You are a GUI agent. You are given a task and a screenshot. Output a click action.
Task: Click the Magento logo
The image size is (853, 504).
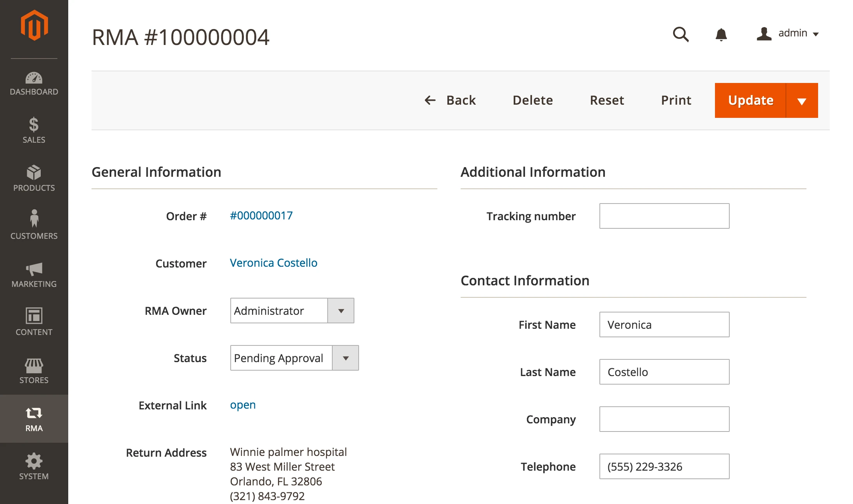[34, 25]
